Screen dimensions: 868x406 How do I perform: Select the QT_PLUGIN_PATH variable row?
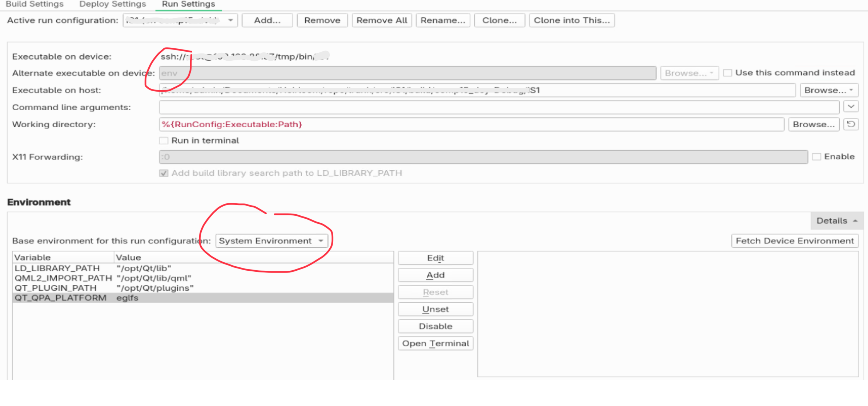pyautogui.click(x=56, y=288)
